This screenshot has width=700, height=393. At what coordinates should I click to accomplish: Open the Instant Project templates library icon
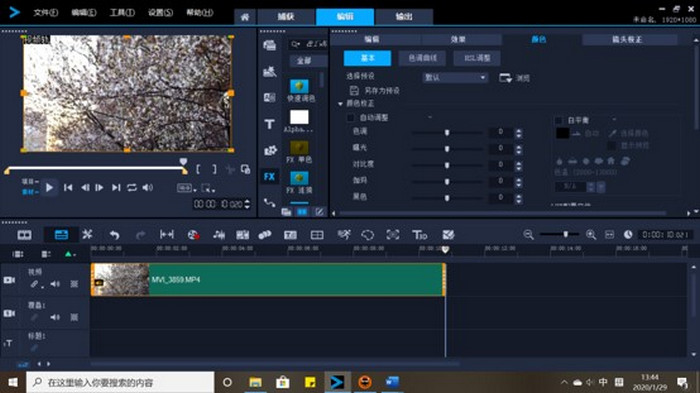tap(270, 71)
